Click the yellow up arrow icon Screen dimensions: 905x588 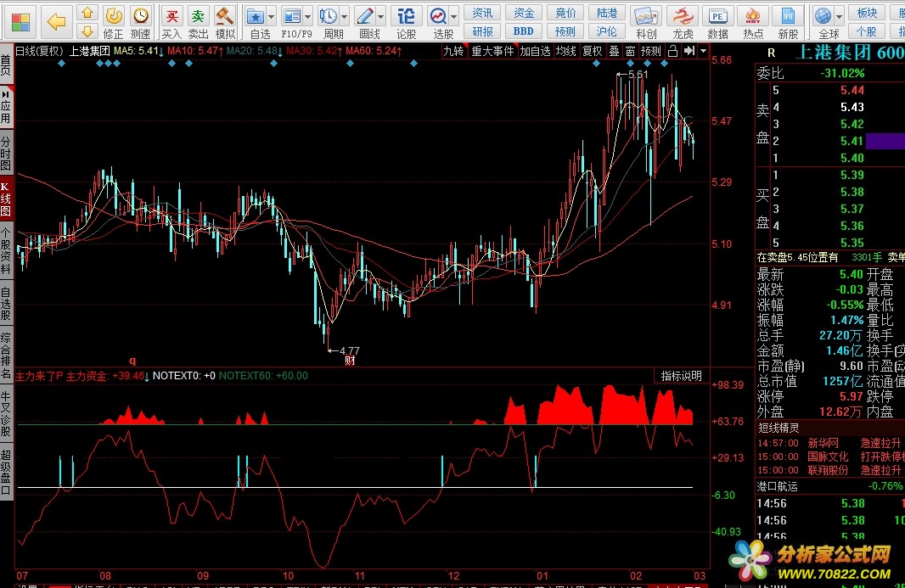click(x=87, y=13)
